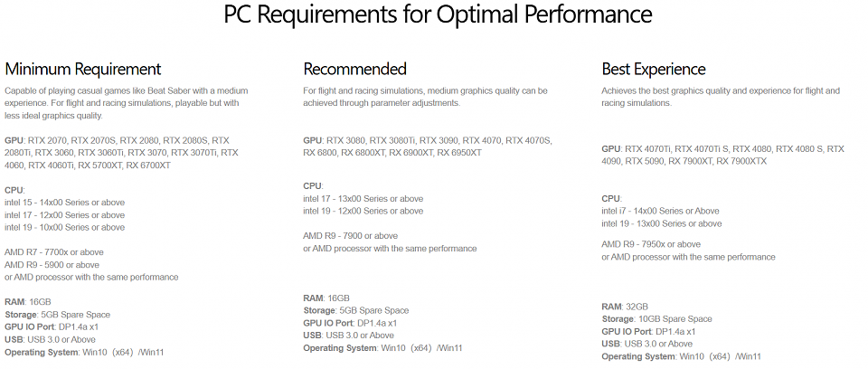Click the Beat Saber description paragraph
Viewport: 868px width, 369px height.
127,103
